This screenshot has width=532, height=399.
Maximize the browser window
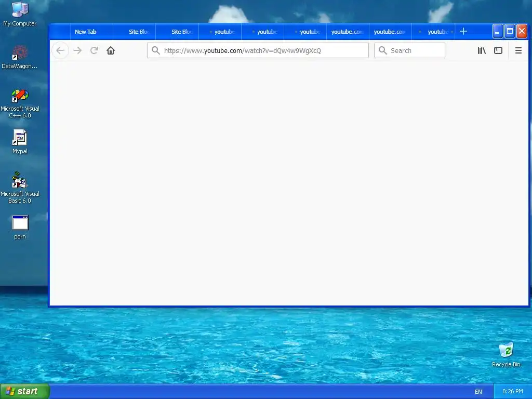point(510,32)
